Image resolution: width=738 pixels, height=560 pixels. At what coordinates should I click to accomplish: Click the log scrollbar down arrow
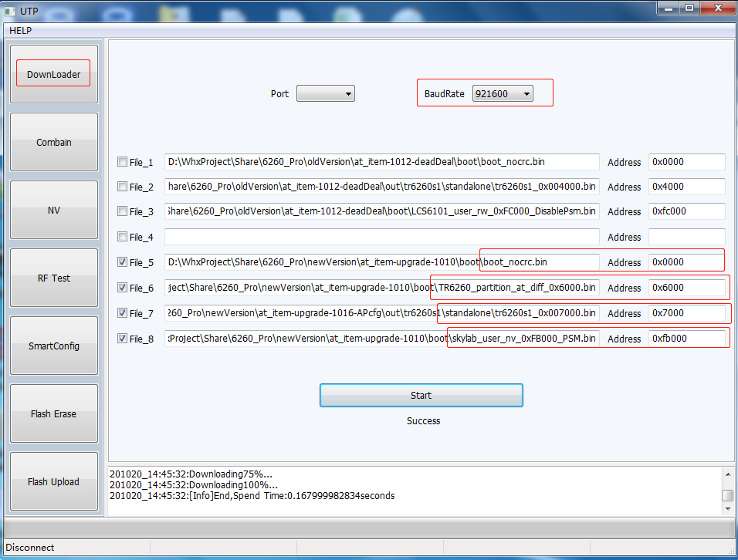pyautogui.click(x=728, y=509)
